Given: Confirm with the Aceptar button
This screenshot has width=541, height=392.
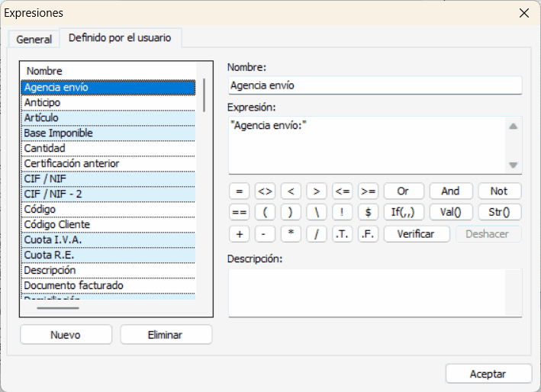Looking at the screenshot, I should point(488,374).
